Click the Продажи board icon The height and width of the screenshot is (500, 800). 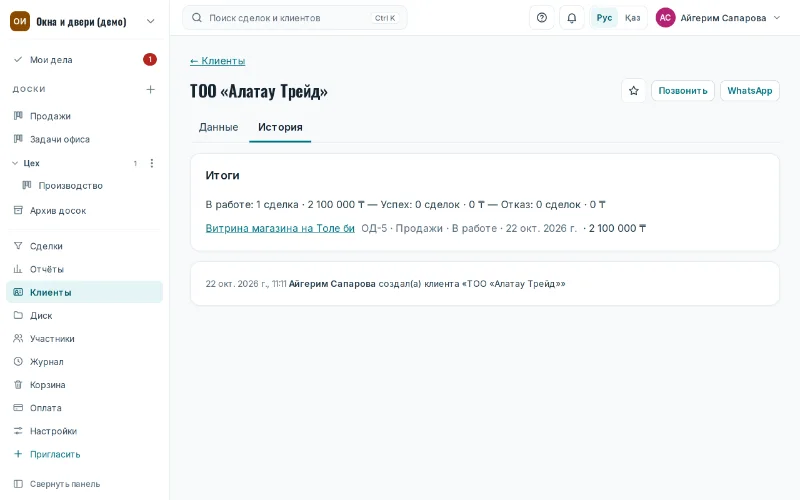pyautogui.click(x=18, y=116)
